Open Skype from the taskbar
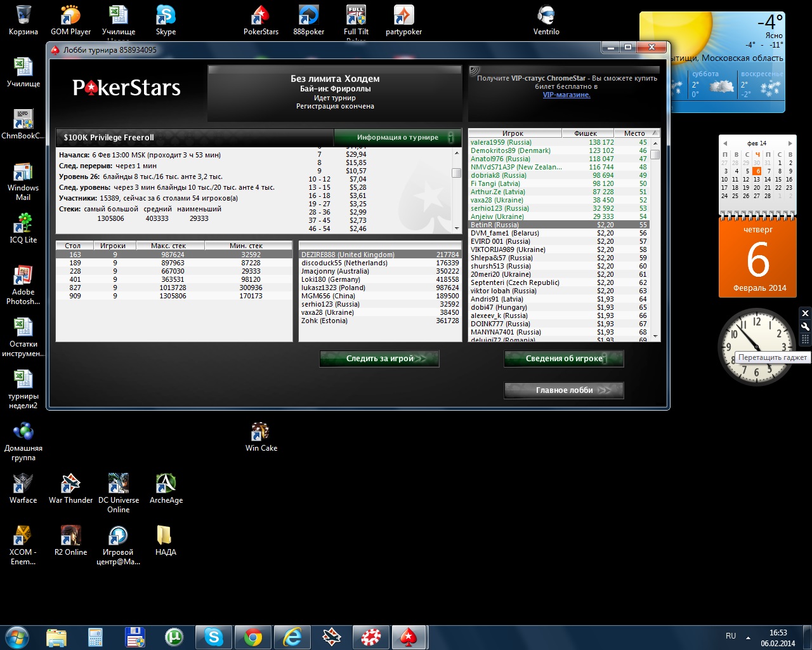This screenshot has width=812, height=650. [x=214, y=637]
